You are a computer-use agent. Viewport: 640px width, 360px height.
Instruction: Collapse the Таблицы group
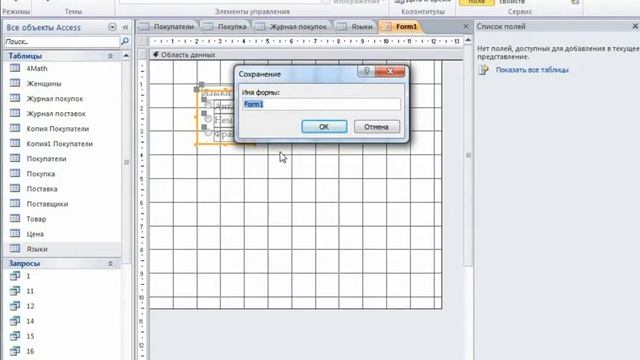(x=110, y=56)
